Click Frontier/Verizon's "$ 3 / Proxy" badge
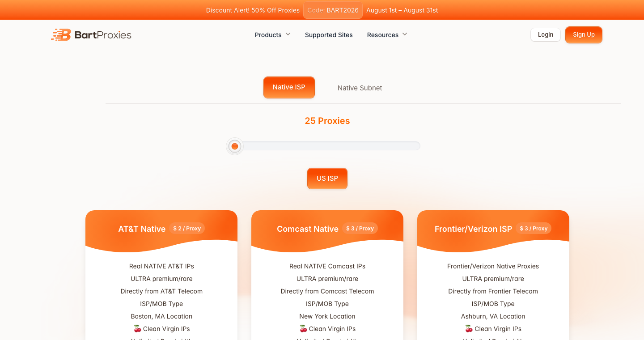This screenshot has width=644, height=340. [x=534, y=229]
